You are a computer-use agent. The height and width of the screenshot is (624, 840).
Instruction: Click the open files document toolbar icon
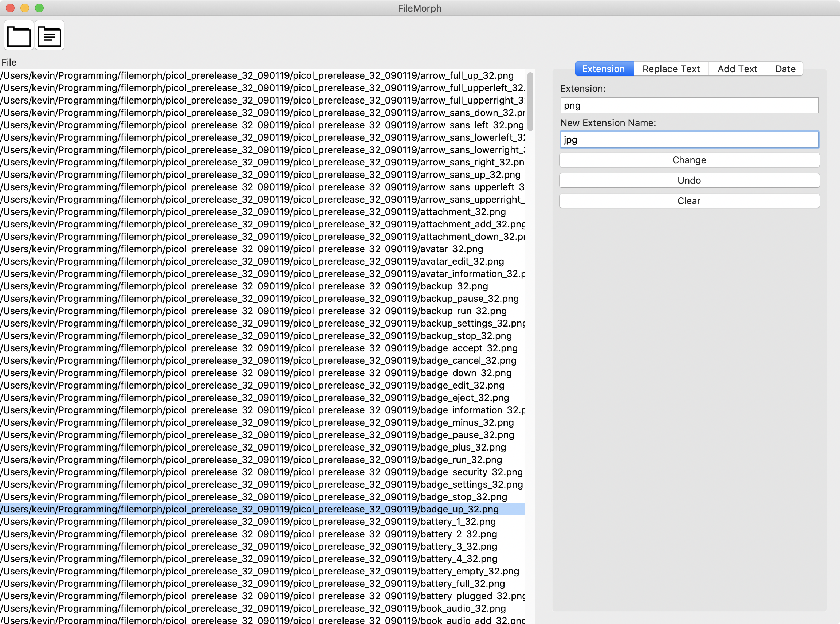[50, 36]
